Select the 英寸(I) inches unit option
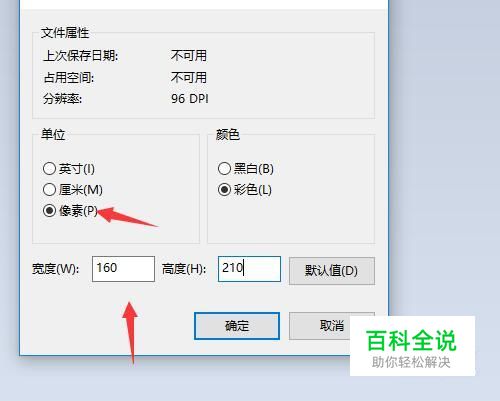500x401 pixels. (69, 169)
